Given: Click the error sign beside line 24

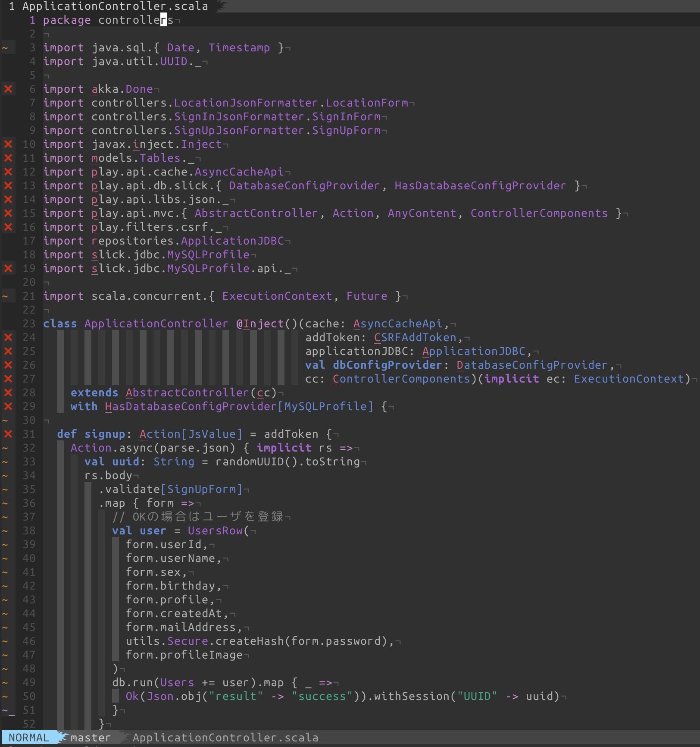Looking at the screenshot, I should (x=8, y=338).
